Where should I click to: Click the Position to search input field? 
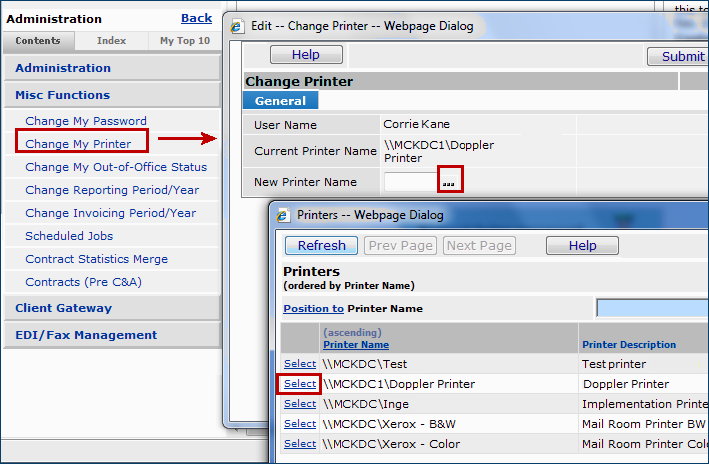coord(651,308)
